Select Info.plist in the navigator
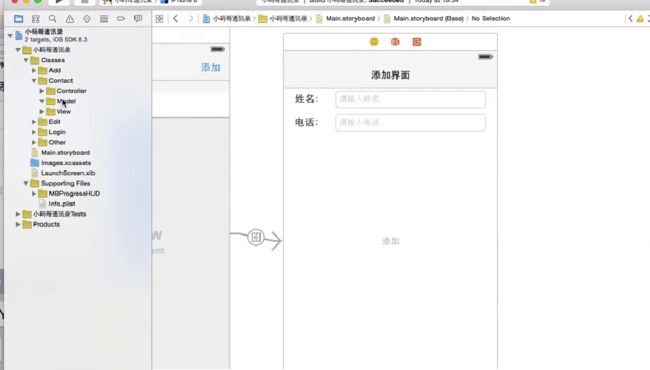 (61, 204)
